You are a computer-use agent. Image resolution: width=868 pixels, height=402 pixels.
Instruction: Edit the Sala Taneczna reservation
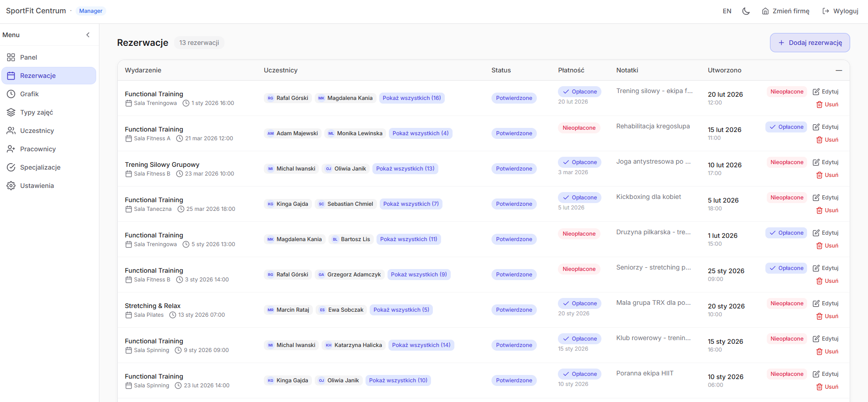pos(825,198)
